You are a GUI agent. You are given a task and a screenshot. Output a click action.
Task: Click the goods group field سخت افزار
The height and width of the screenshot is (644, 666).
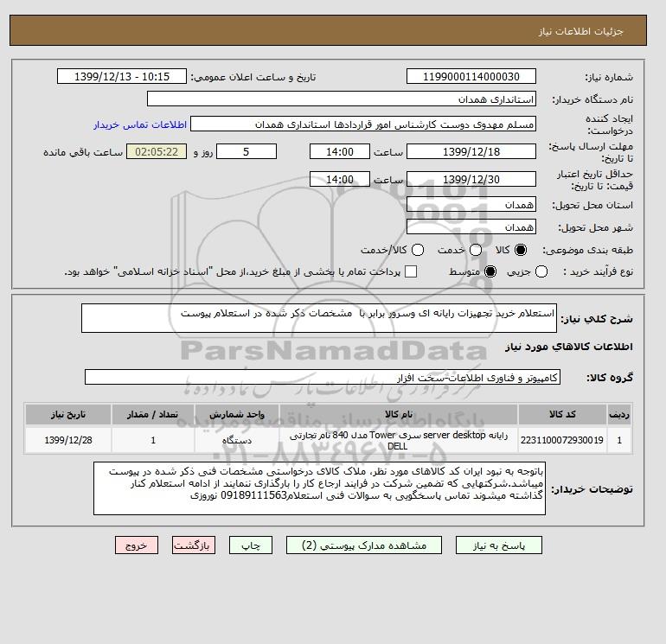click(323, 377)
